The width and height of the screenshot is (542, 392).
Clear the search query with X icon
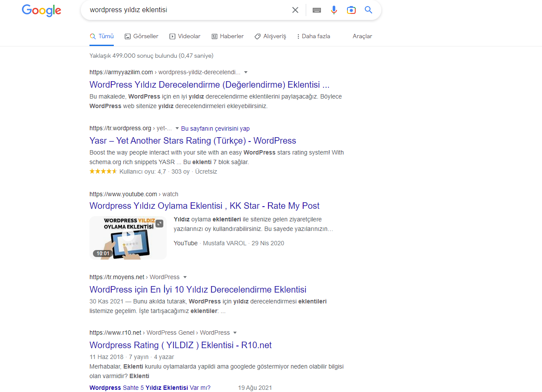click(295, 10)
